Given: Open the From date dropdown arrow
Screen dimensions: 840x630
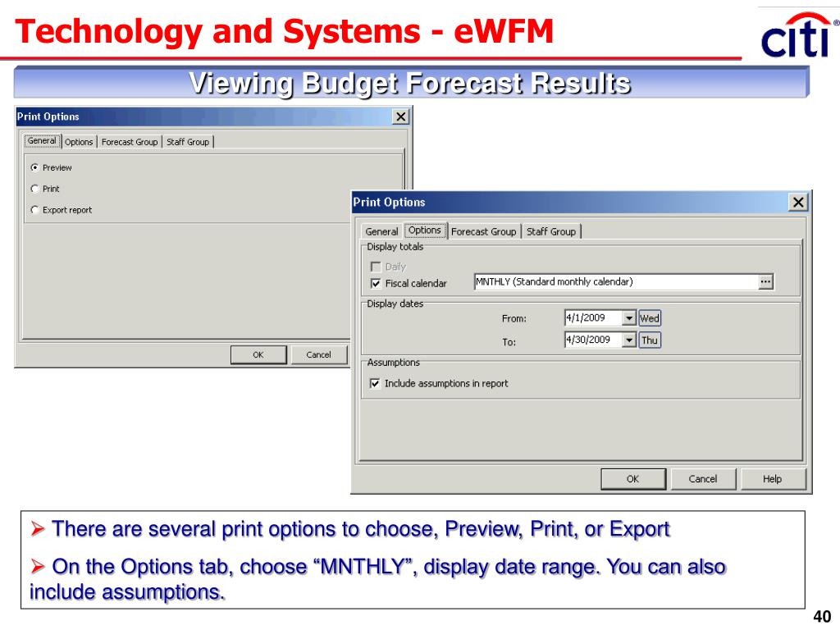Looking at the screenshot, I should point(629,318).
